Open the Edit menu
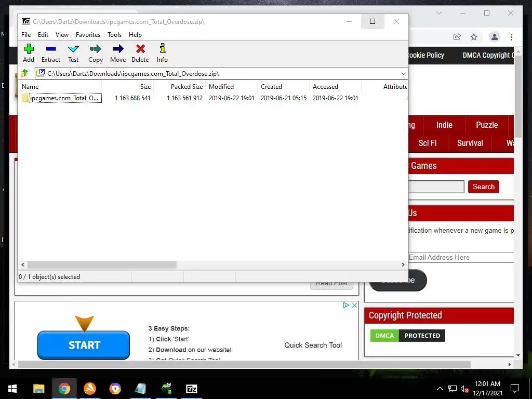Image resolution: width=532 pixels, height=399 pixels. [43, 35]
